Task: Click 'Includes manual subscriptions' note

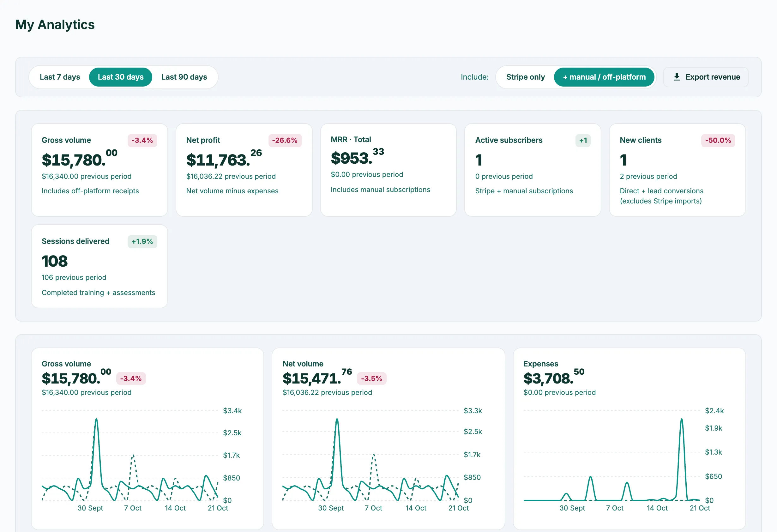Action: coord(380,190)
